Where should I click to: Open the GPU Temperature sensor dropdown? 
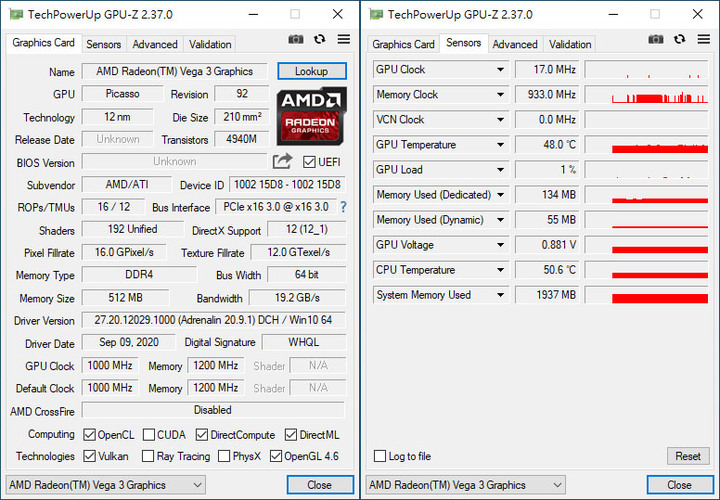point(501,145)
